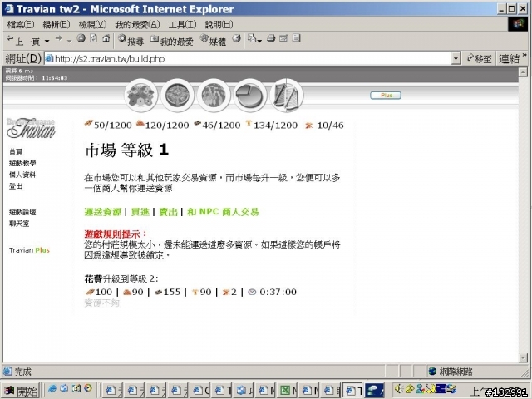Go back with 上一頁 button
The width and height of the screenshot is (532, 399).
pyautogui.click(x=23, y=41)
